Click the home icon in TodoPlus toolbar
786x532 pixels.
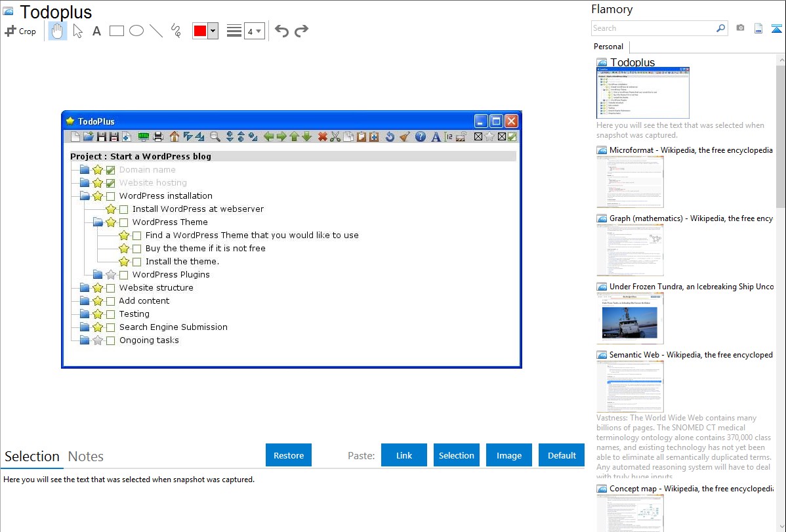coord(175,136)
